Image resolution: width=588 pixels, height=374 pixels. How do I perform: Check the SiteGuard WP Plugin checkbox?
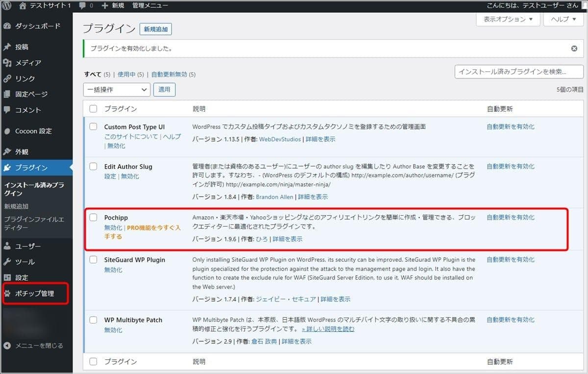(x=93, y=260)
